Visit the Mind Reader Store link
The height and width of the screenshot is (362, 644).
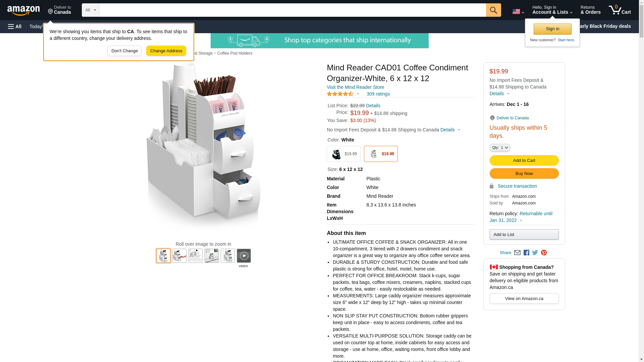356,87
